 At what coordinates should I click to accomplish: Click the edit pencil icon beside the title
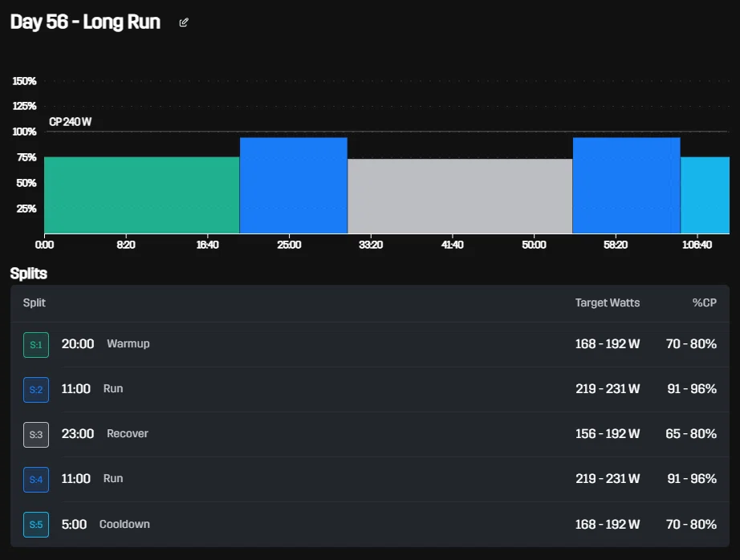(x=184, y=22)
